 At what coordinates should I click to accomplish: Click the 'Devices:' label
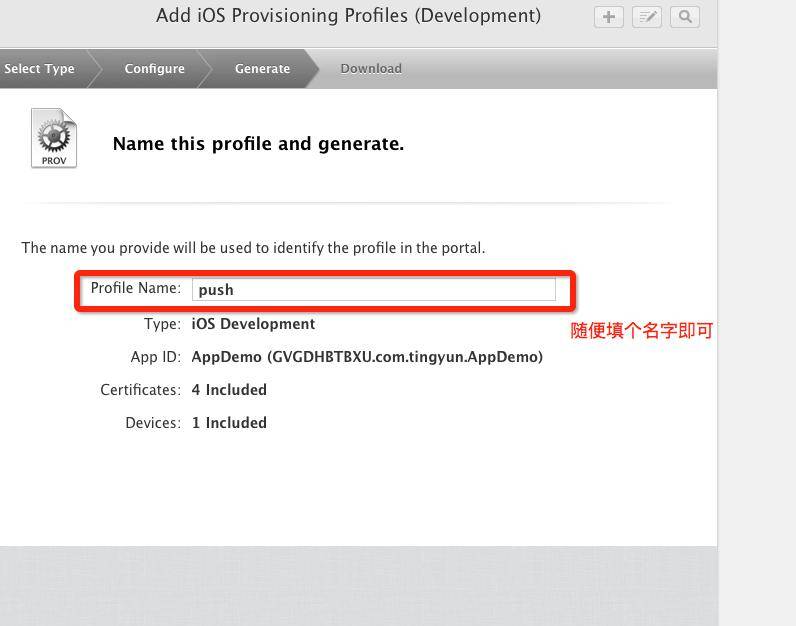(x=153, y=423)
